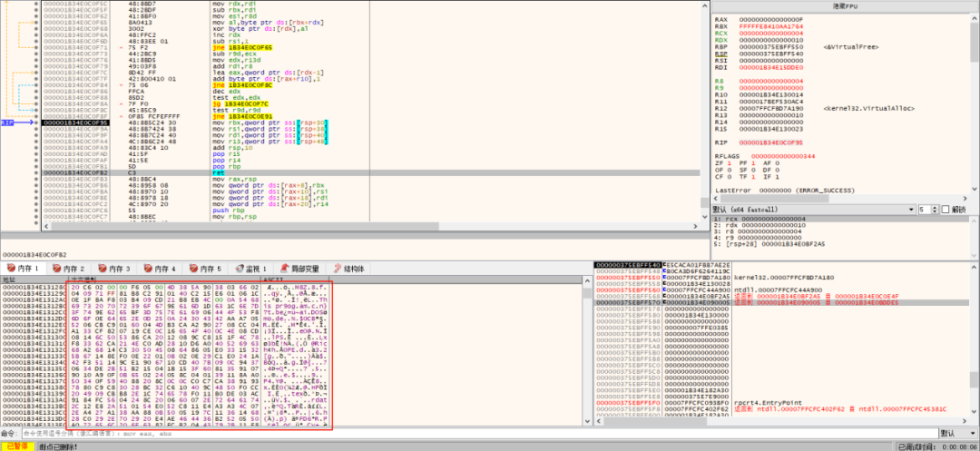
Task: Switch to the 内存 1 dump tab
Action: (x=23, y=268)
